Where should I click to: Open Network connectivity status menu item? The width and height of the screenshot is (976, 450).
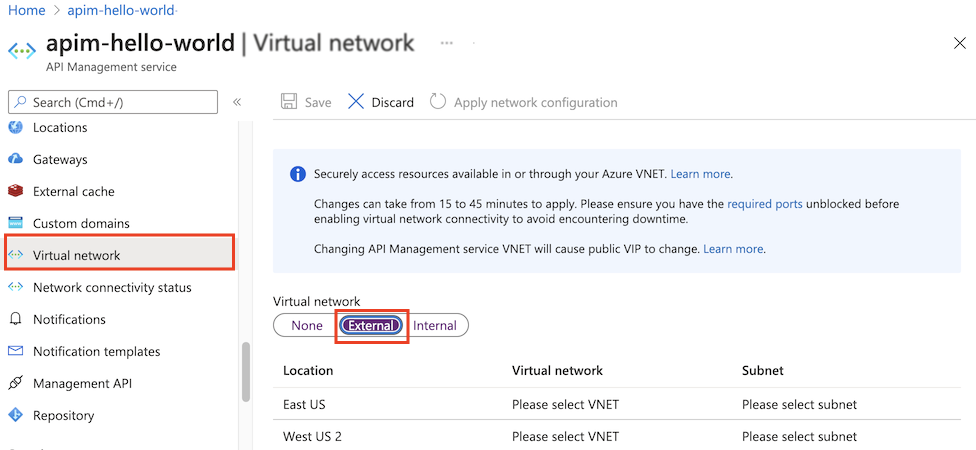112,288
